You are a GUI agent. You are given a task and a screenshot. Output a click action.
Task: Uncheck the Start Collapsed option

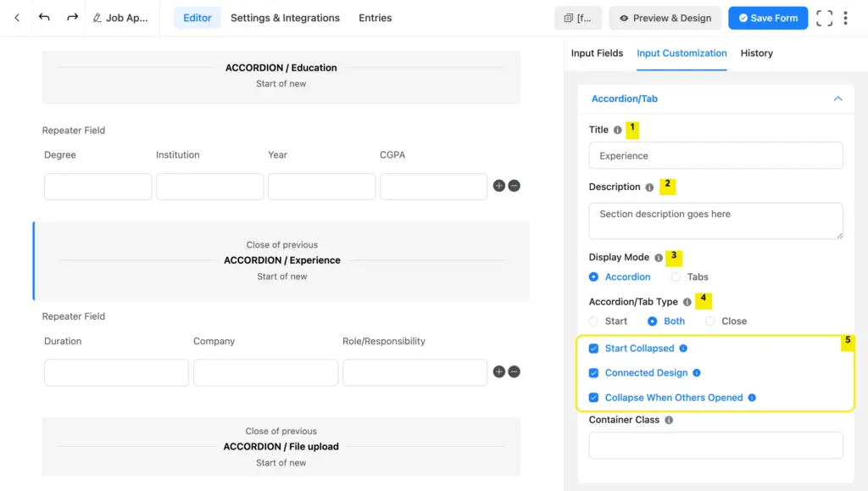594,348
